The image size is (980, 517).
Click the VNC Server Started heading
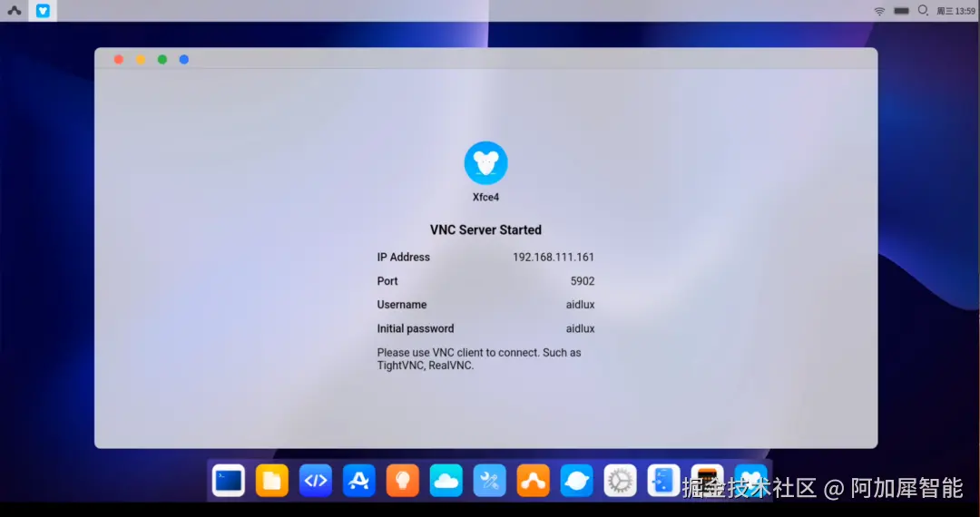click(x=485, y=229)
